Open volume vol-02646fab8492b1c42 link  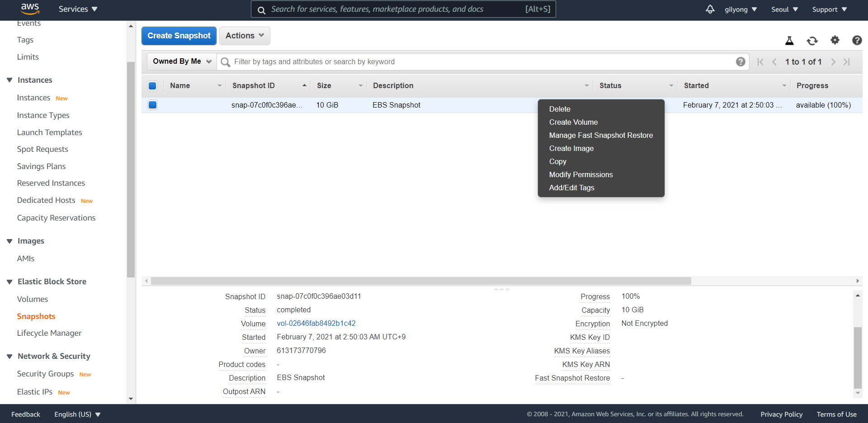point(316,323)
